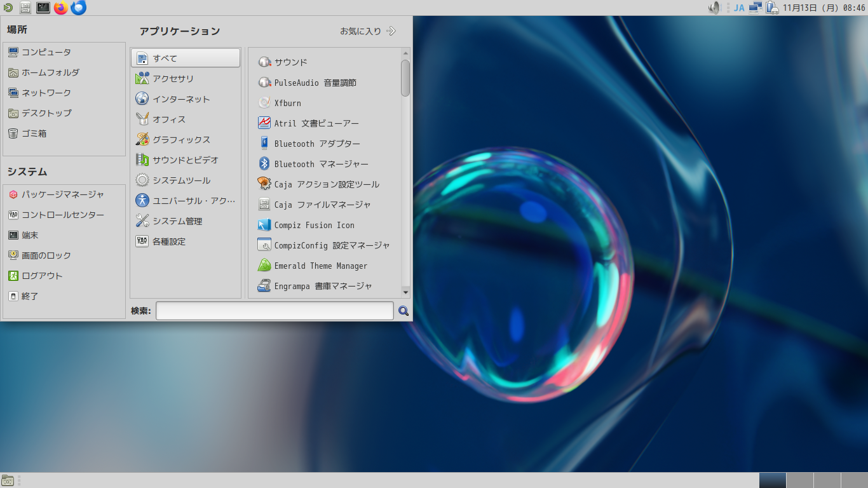Click the JA input method indicator
Viewport: 868px width, 488px height.
tap(739, 8)
